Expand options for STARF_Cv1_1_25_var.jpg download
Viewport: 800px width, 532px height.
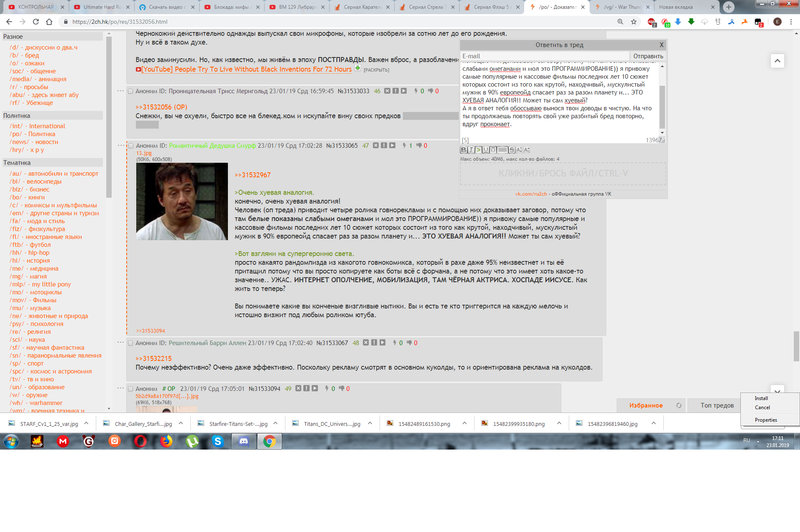coord(86,423)
